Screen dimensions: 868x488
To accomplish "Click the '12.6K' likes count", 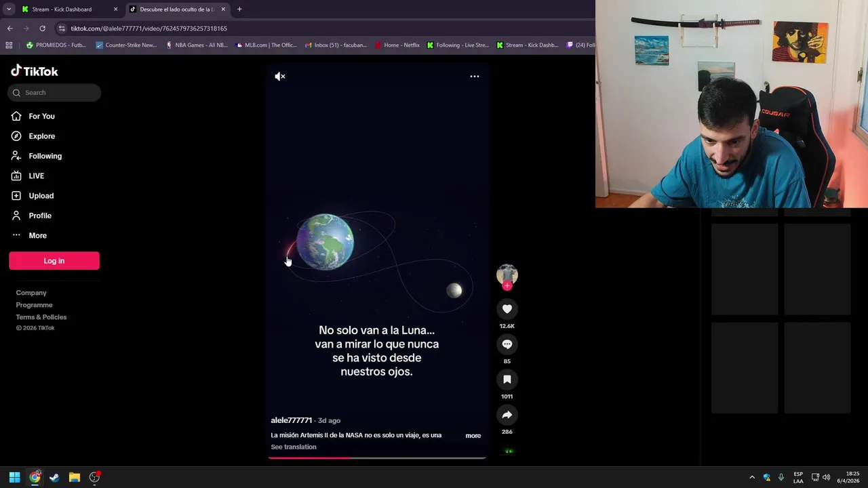I will point(507,326).
